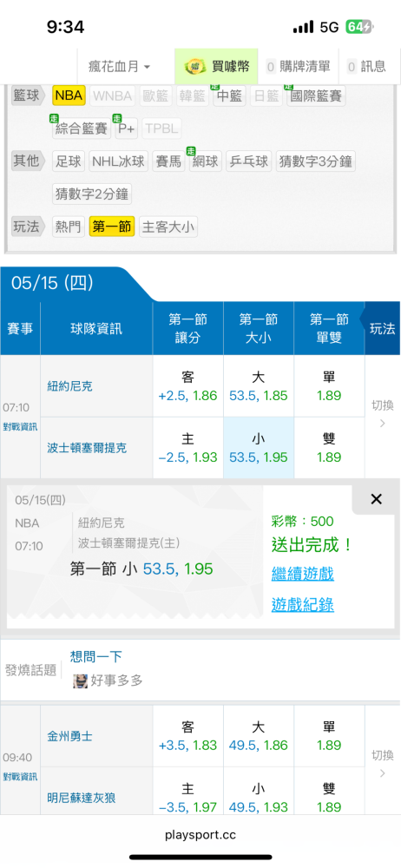Open 猜數字3分鐘 game
Viewport: 401px width, 868px height.
[315, 161]
